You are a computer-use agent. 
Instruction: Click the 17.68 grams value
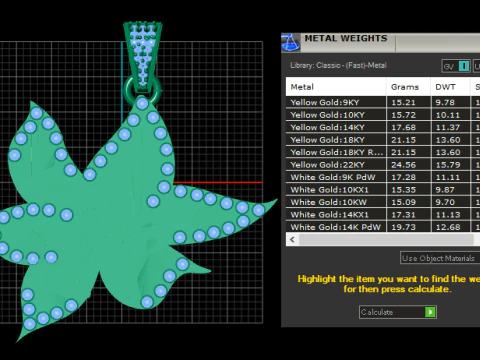403,127
